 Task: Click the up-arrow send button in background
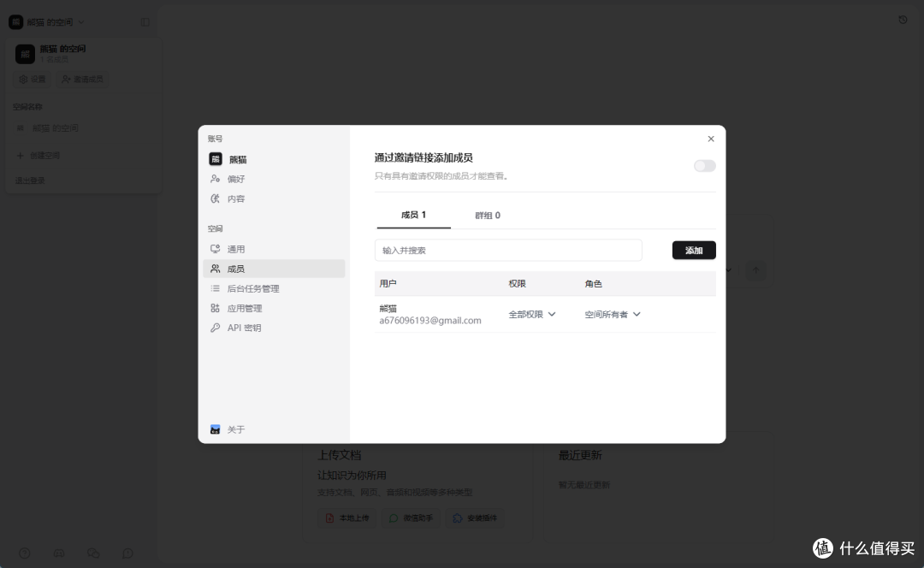point(755,270)
